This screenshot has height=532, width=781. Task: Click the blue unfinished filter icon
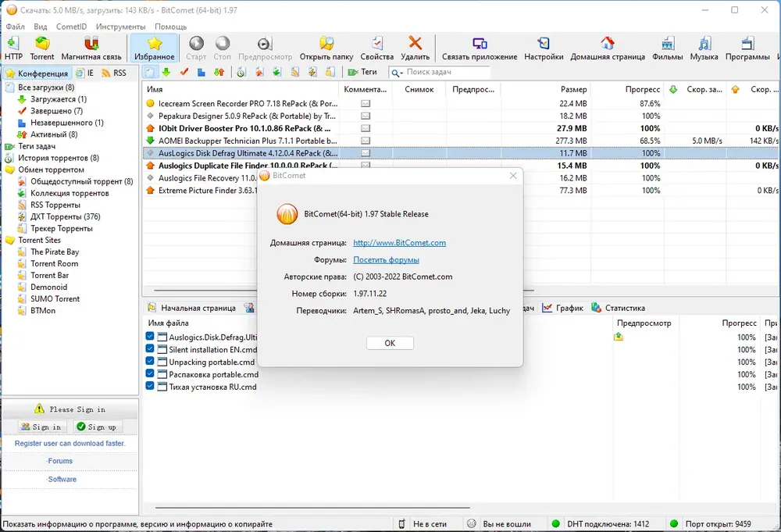click(201, 72)
